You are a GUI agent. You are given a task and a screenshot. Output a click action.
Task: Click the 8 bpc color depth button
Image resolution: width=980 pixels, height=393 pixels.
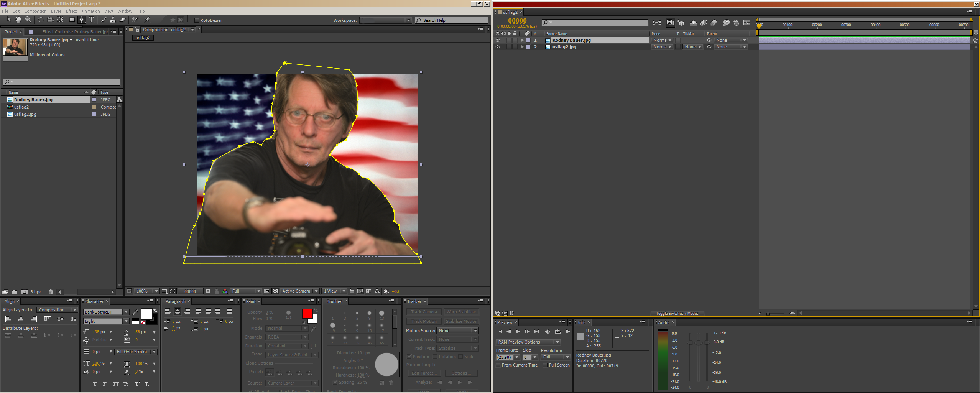36,292
